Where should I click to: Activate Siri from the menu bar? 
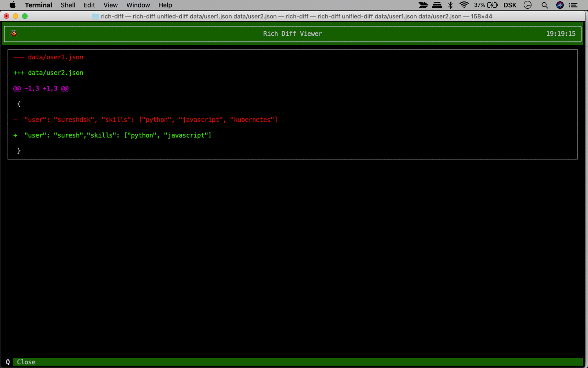(x=560, y=5)
